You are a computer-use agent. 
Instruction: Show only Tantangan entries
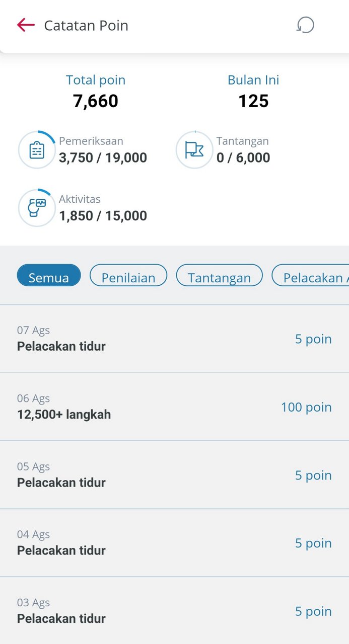pos(219,276)
